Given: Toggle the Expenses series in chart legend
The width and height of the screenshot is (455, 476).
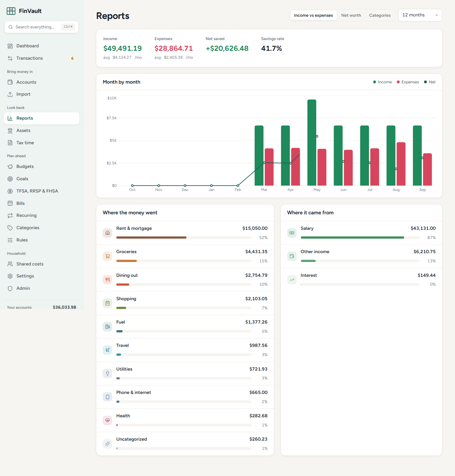Looking at the screenshot, I should pyautogui.click(x=408, y=82).
